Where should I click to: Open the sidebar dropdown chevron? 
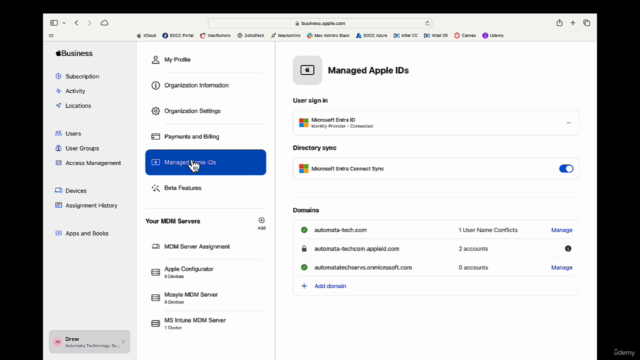(64, 23)
